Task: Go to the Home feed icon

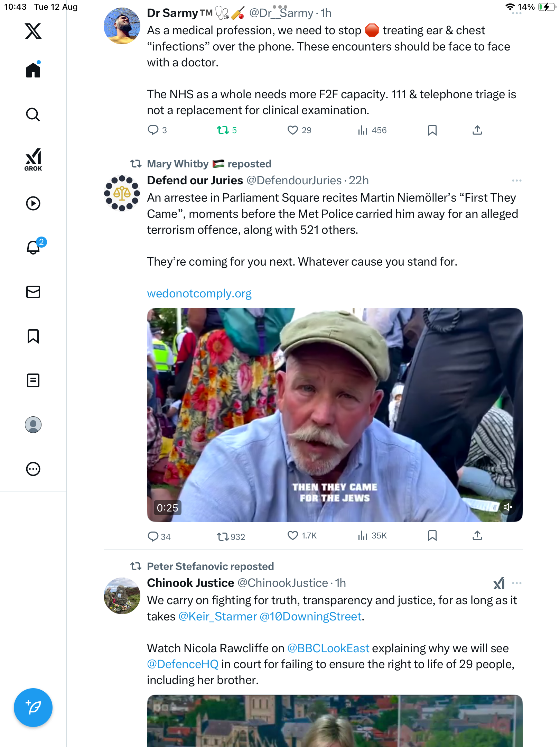Action: click(33, 71)
